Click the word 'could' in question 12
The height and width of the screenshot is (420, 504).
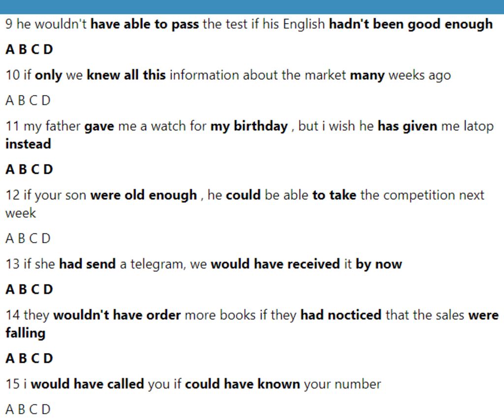pos(243,195)
